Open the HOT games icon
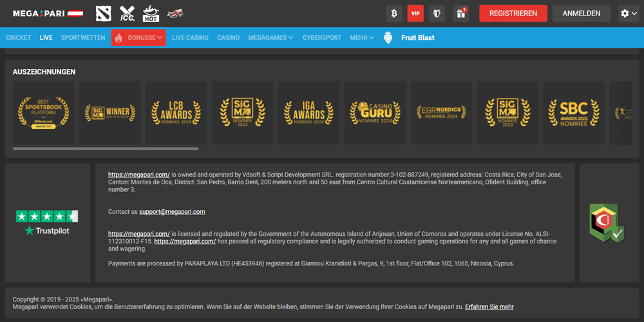Viewport: 644px width, 322px height. pyautogui.click(x=151, y=14)
